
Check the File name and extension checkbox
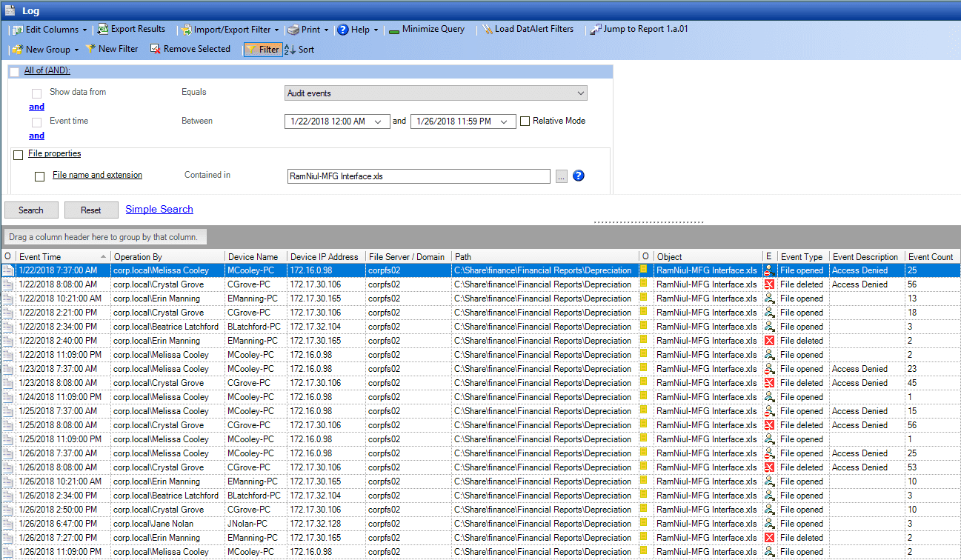40,177
